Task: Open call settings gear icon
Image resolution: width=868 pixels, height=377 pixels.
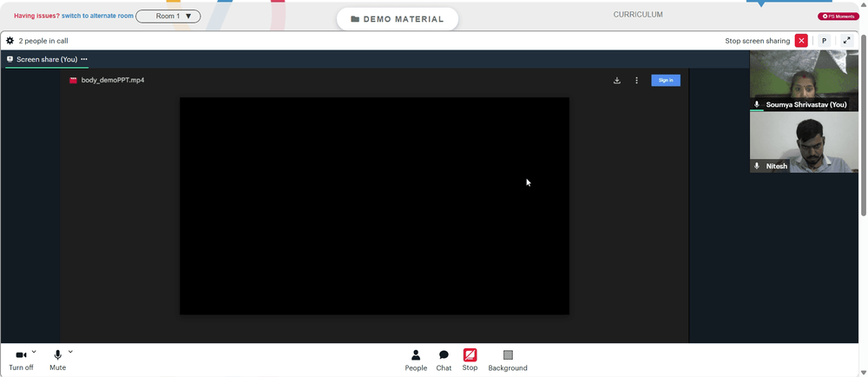Action: point(10,41)
